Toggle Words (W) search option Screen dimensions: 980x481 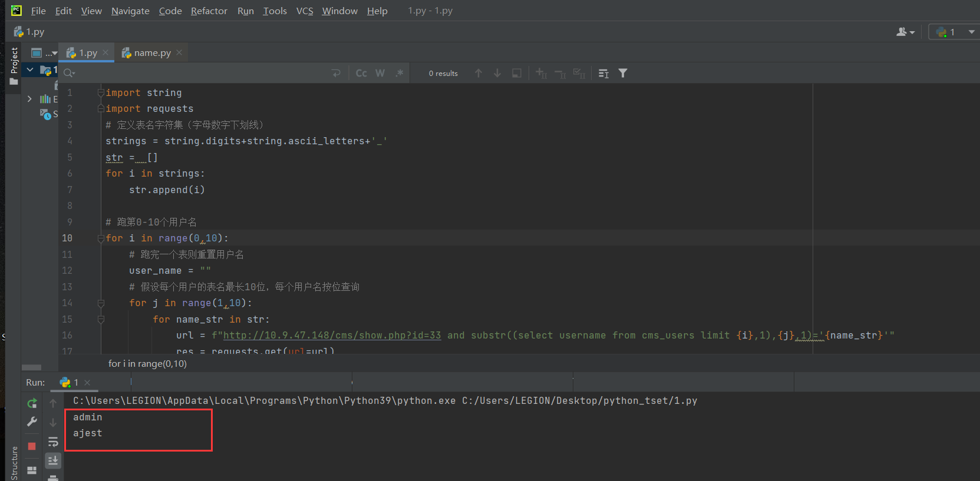380,73
